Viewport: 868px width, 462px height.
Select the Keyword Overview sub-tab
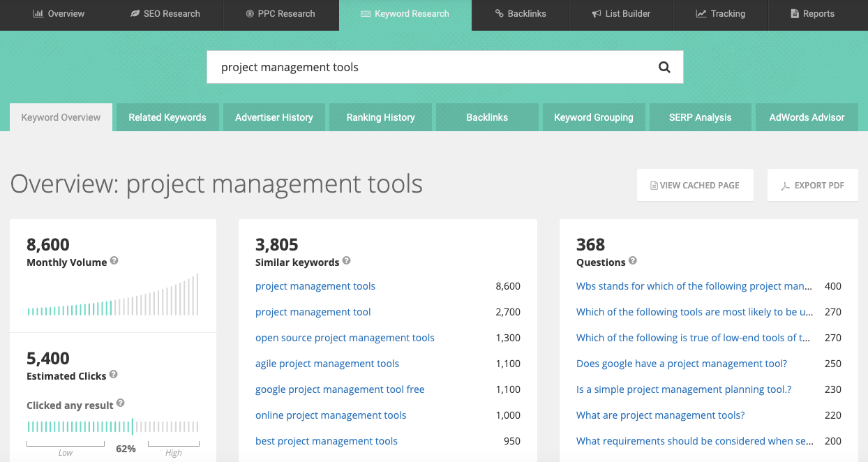(61, 117)
